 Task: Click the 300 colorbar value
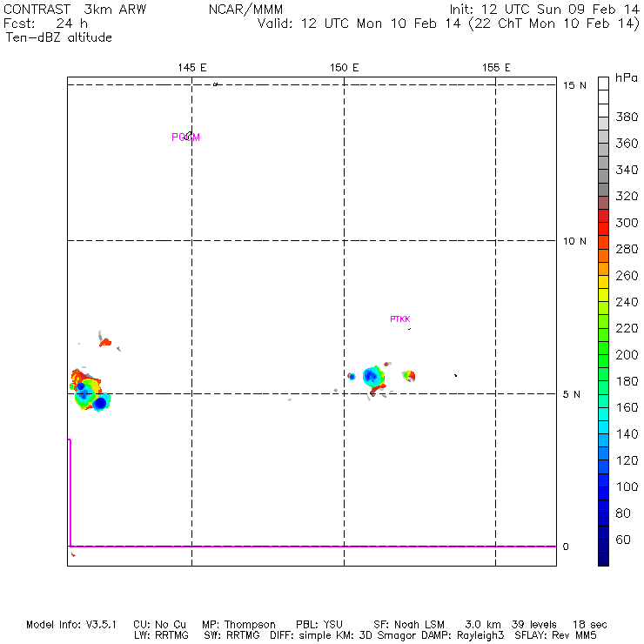(x=627, y=223)
